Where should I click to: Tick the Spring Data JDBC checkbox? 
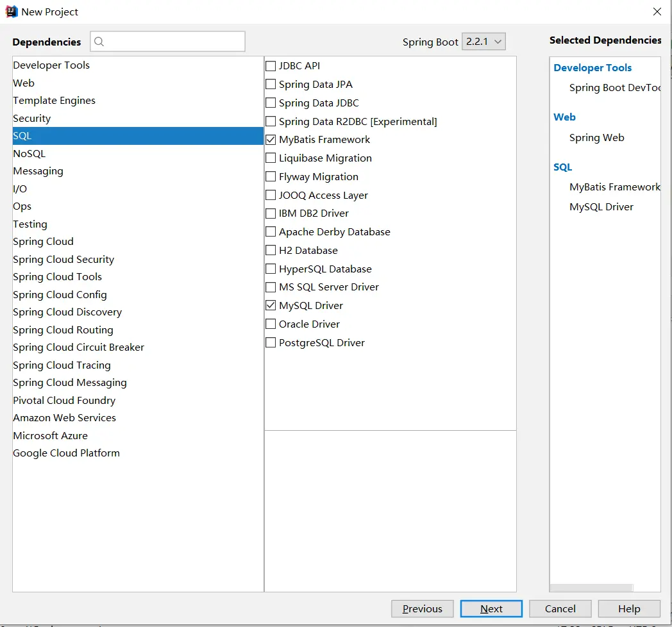click(271, 103)
